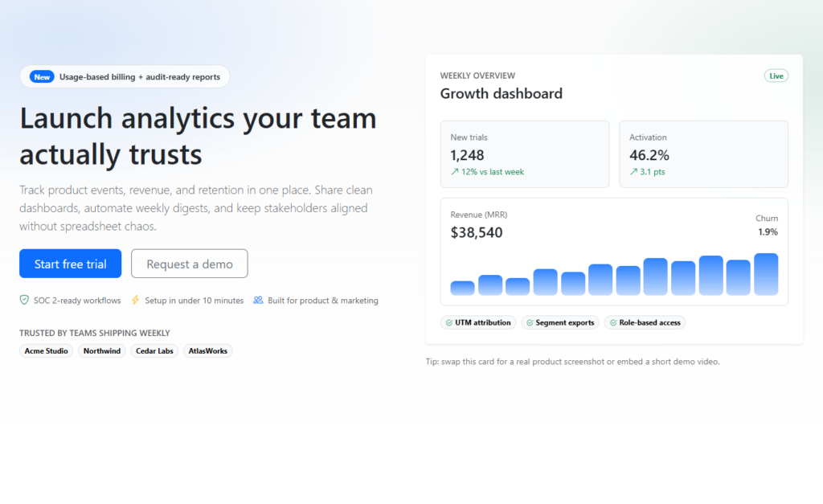Viewport: 823px width, 504px height.
Task: Click the blue New badge
Action: pyautogui.click(x=42, y=77)
